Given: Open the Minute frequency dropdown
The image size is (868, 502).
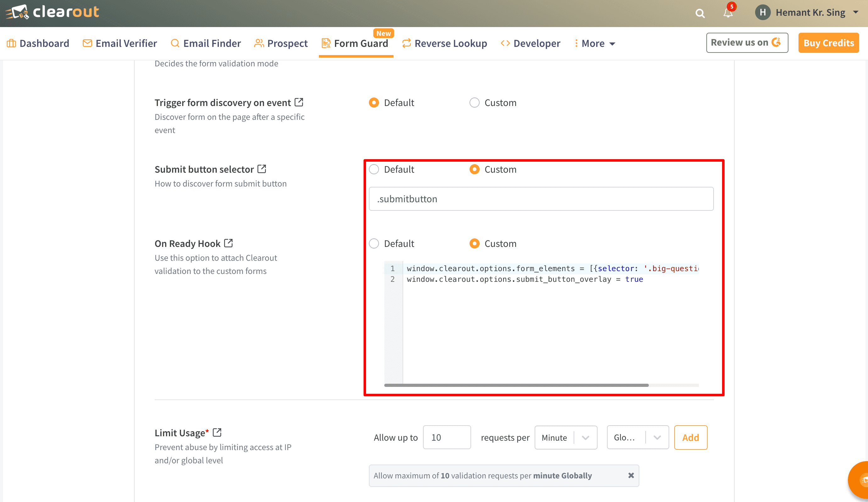Looking at the screenshot, I should (586, 438).
